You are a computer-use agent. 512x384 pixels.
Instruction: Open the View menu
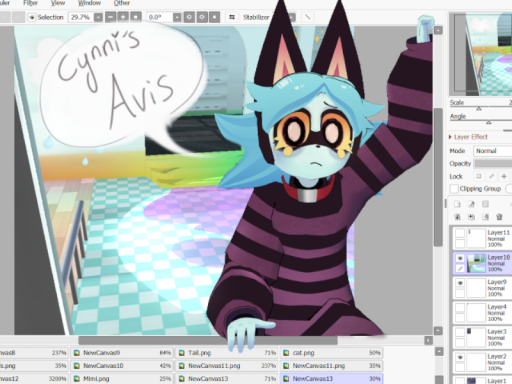point(58,3)
